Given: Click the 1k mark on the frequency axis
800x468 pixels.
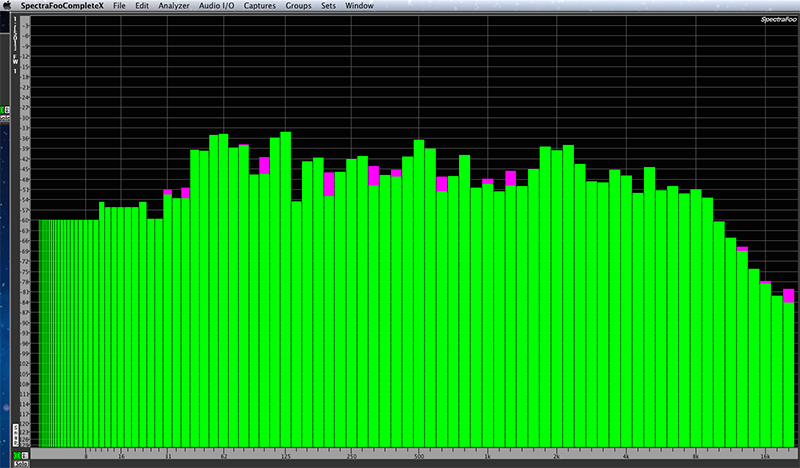Looking at the screenshot, I should [487, 458].
